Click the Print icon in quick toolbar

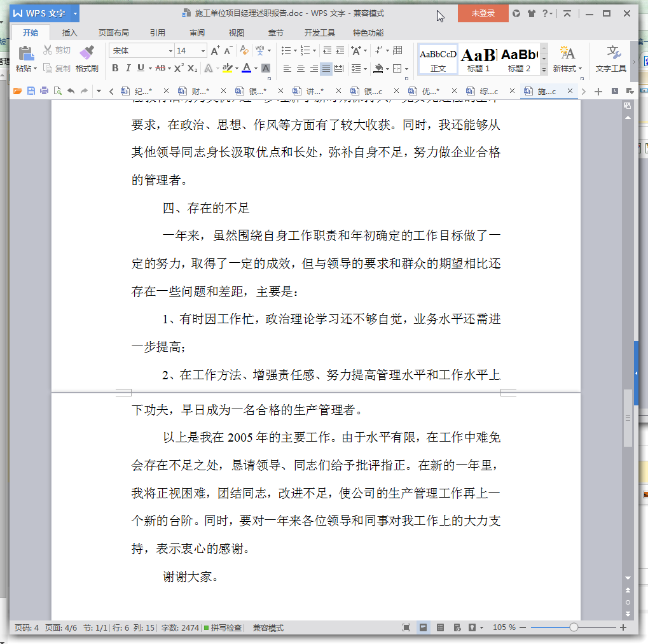[45, 90]
